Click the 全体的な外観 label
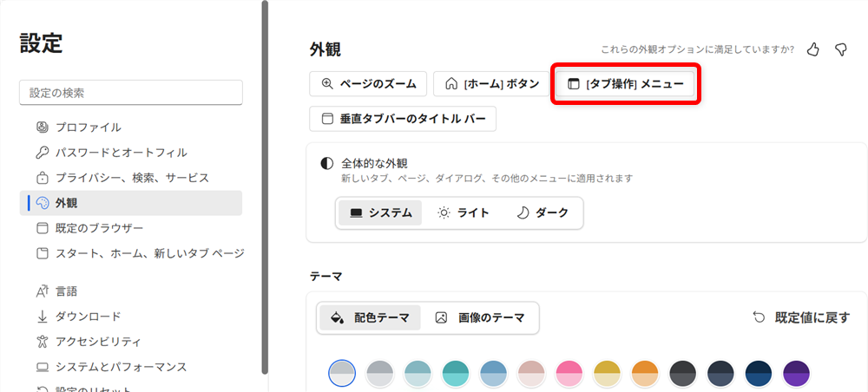868x392 pixels. click(x=374, y=164)
